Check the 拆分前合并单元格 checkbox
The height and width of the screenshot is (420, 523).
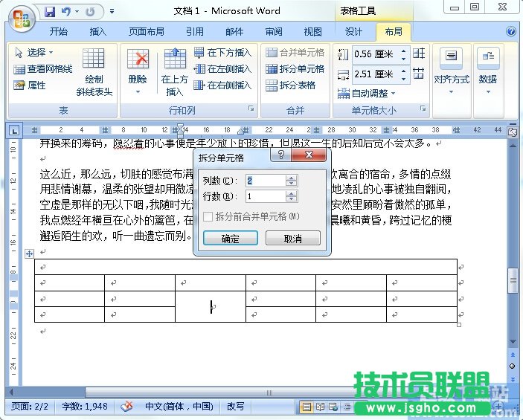tap(208, 216)
